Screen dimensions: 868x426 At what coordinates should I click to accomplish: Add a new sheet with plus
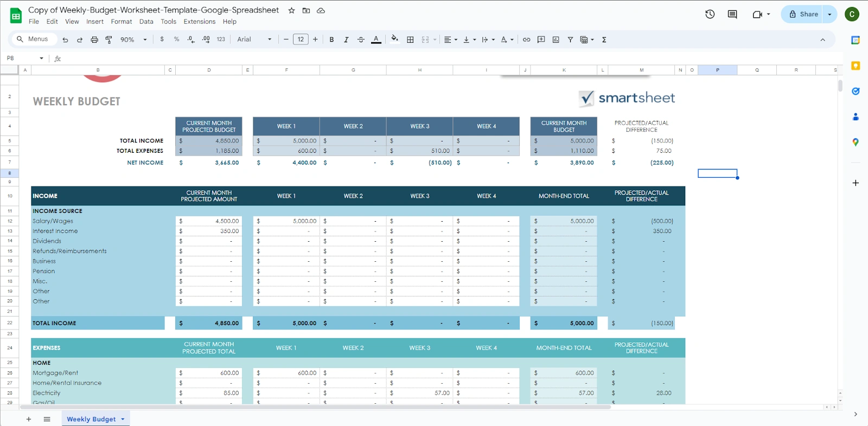click(x=29, y=419)
